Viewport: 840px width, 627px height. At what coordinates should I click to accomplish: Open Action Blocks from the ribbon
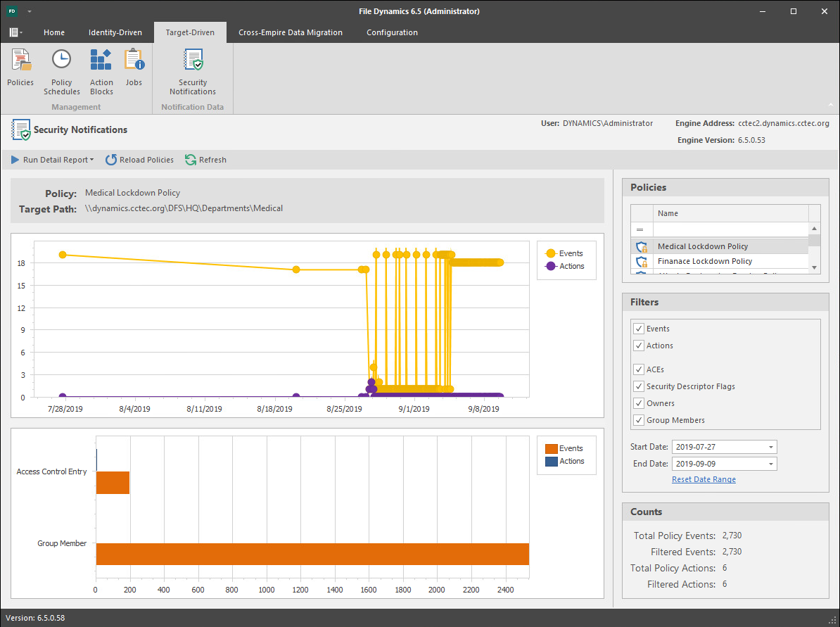[x=101, y=61]
